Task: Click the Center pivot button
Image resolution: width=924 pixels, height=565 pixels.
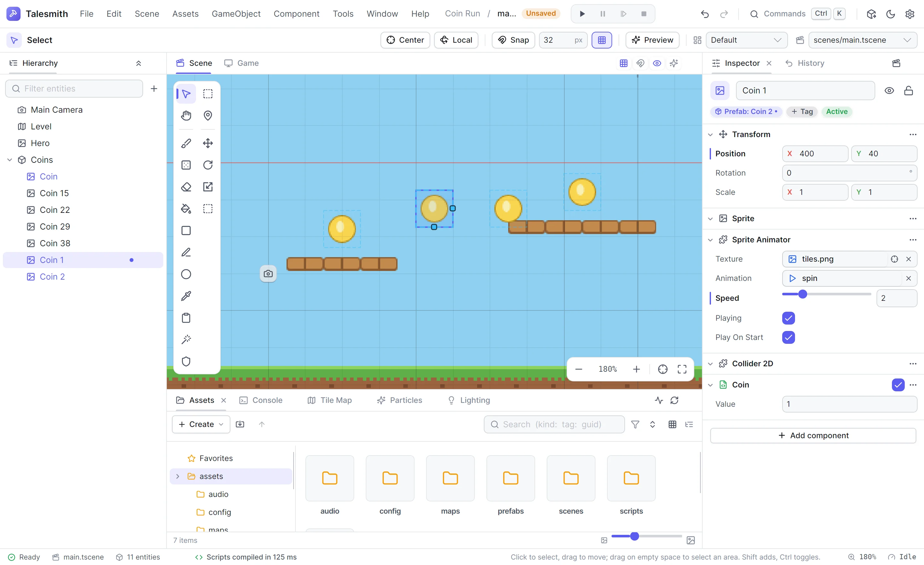Action: 405,40
